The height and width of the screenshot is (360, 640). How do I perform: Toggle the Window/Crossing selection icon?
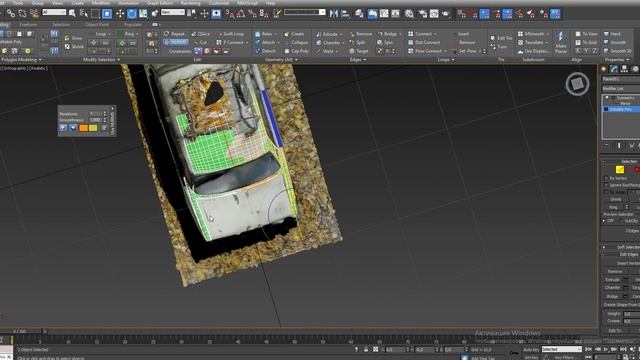click(x=107, y=14)
